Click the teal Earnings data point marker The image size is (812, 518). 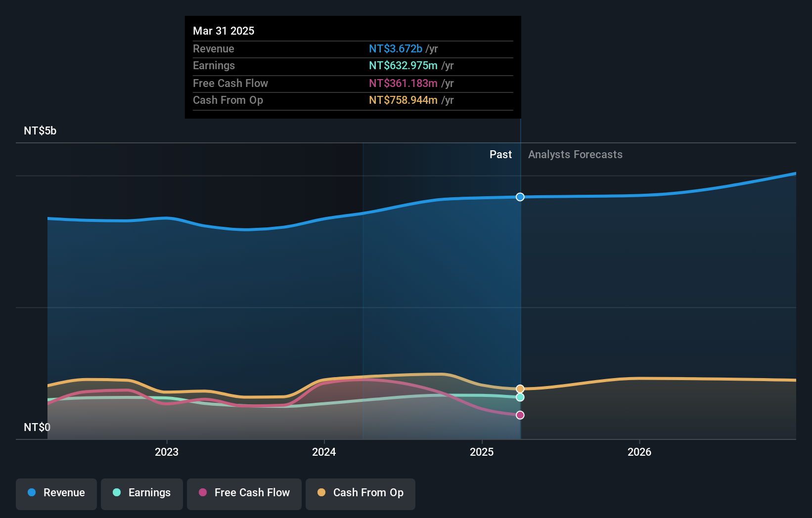click(520, 397)
